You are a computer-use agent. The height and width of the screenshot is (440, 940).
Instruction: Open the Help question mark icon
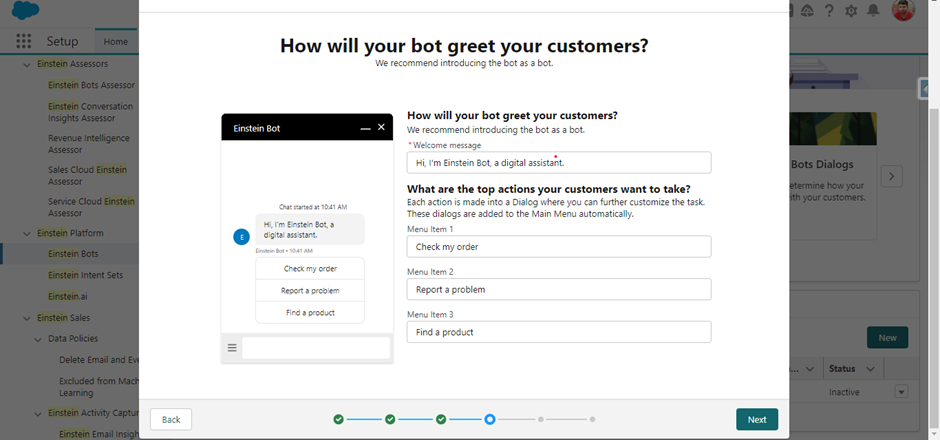pos(829,10)
